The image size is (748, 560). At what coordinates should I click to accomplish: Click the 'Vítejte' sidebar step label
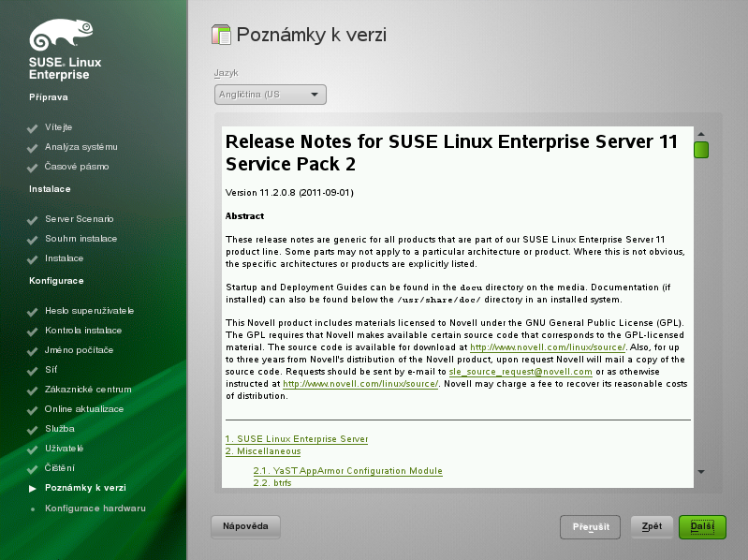click(x=59, y=127)
